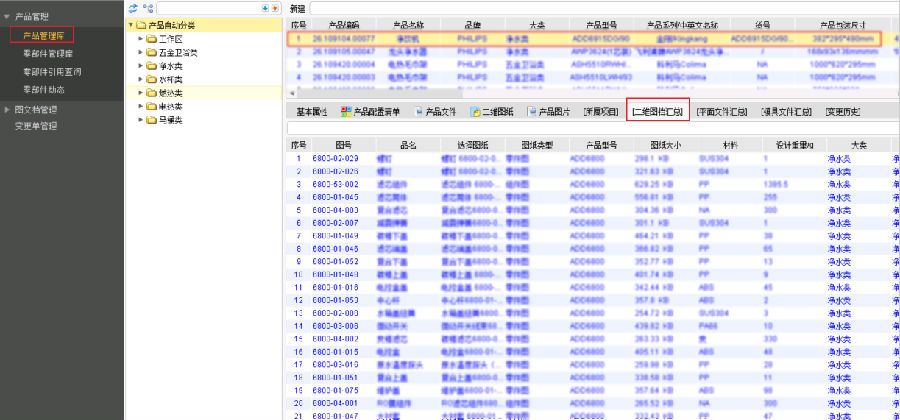Click the 产品文件 tab document icon
The height and width of the screenshot is (420, 900).
tap(420, 111)
